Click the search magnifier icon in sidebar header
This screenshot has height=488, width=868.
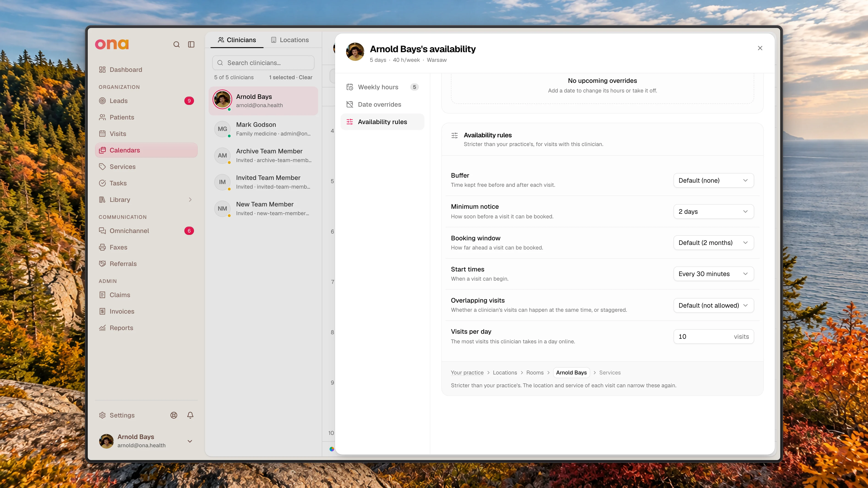tap(176, 44)
